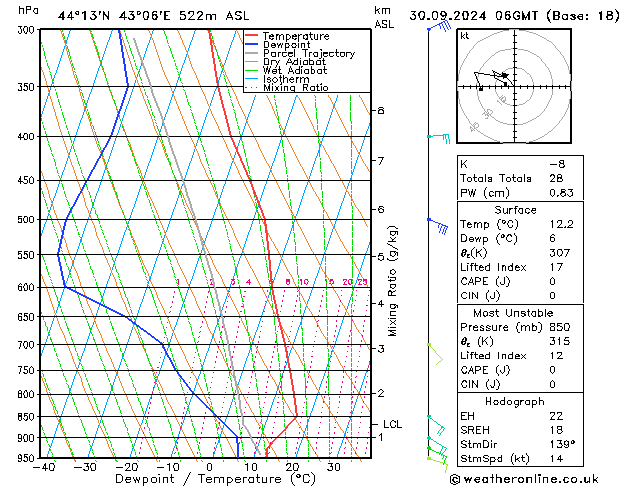Click the blue 500 hPa wind barb

[438, 225]
